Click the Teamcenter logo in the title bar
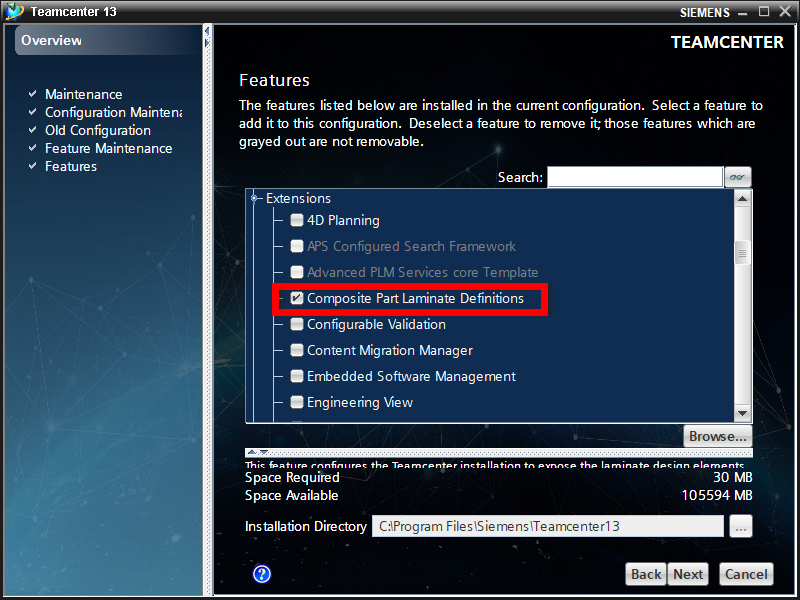The height and width of the screenshot is (600, 800). [x=14, y=11]
